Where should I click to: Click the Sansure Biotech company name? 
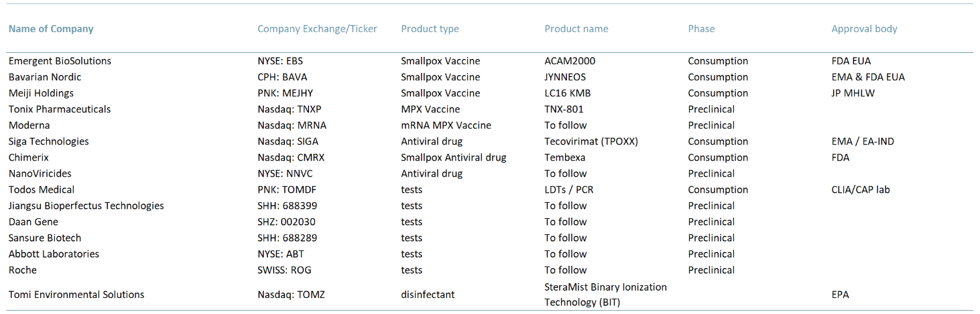45,238
